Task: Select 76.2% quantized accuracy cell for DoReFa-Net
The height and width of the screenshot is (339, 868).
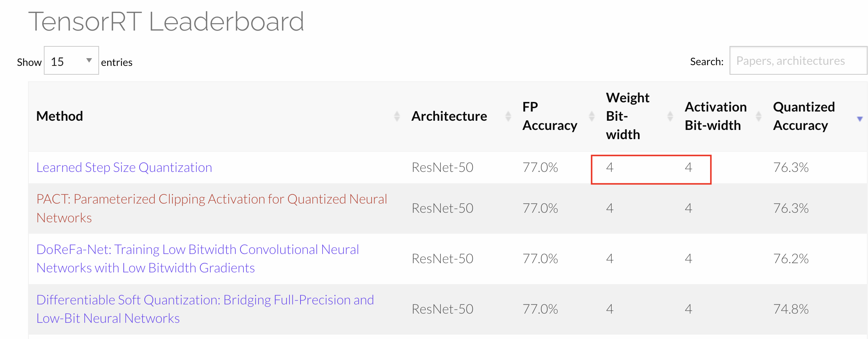Action: pyautogui.click(x=791, y=259)
